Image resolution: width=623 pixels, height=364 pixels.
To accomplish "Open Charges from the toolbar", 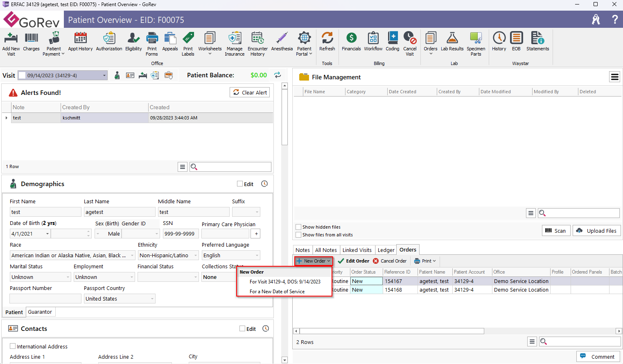I will point(32,42).
